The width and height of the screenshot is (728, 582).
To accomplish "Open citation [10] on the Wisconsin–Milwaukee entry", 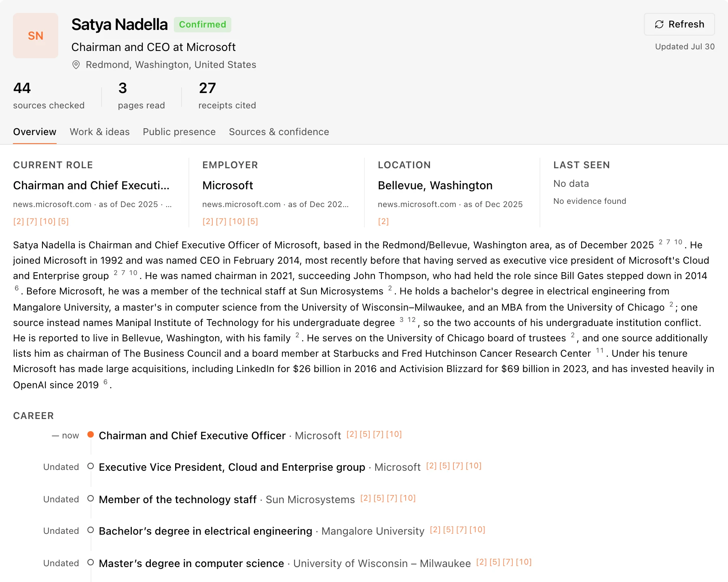I will (x=524, y=562).
